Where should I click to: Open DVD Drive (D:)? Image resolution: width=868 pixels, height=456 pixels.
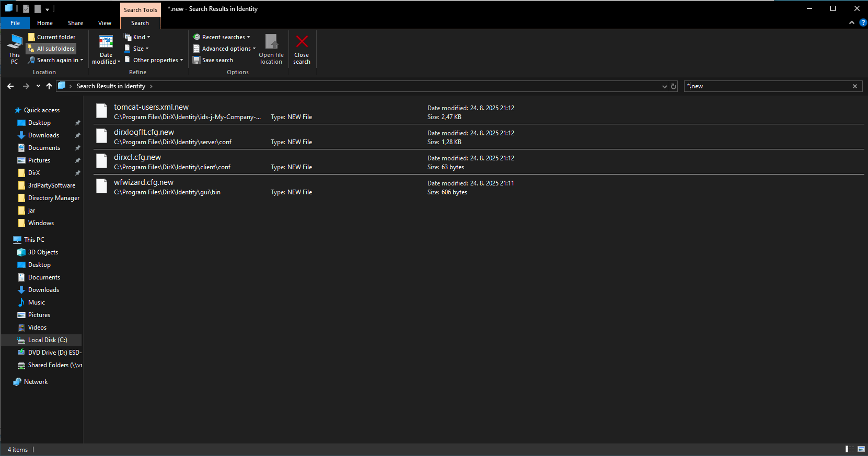coord(54,353)
